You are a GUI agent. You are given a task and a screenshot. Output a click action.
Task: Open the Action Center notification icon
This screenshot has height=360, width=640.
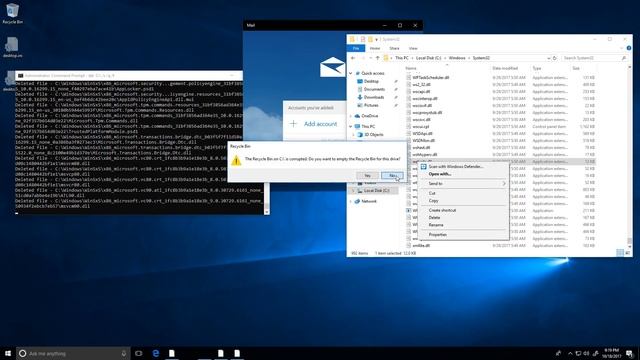(x=629, y=353)
